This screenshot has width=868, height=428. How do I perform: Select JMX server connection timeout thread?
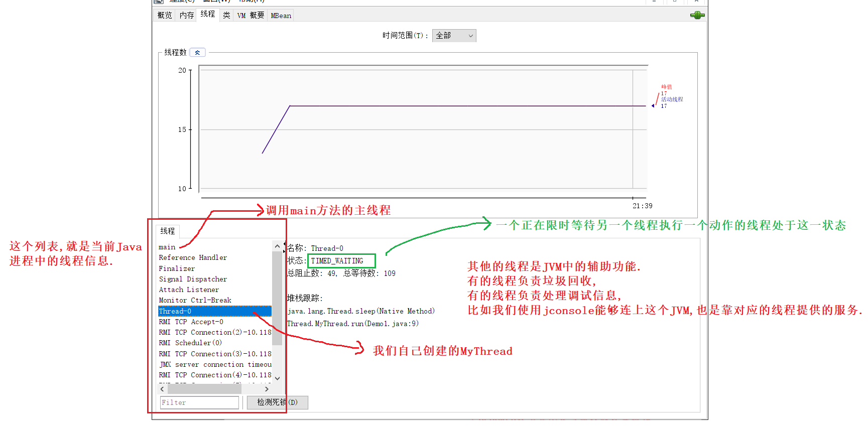click(215, 364)
